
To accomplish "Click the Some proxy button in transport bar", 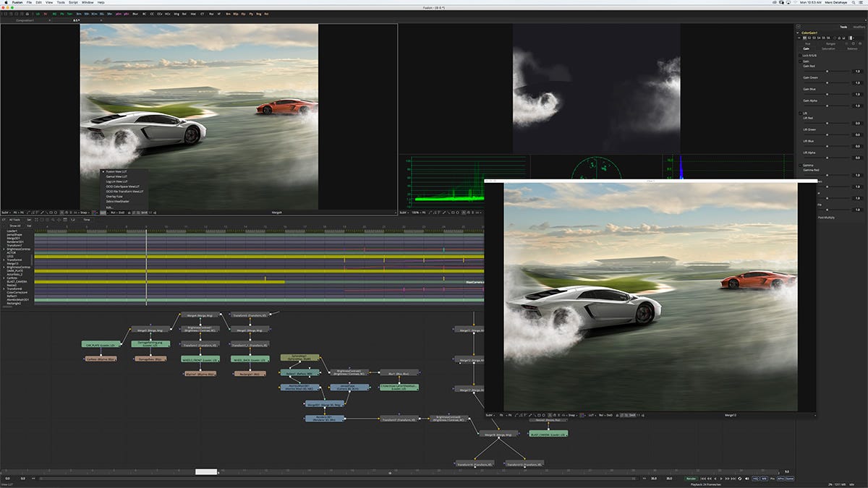I will pos(789,479).
